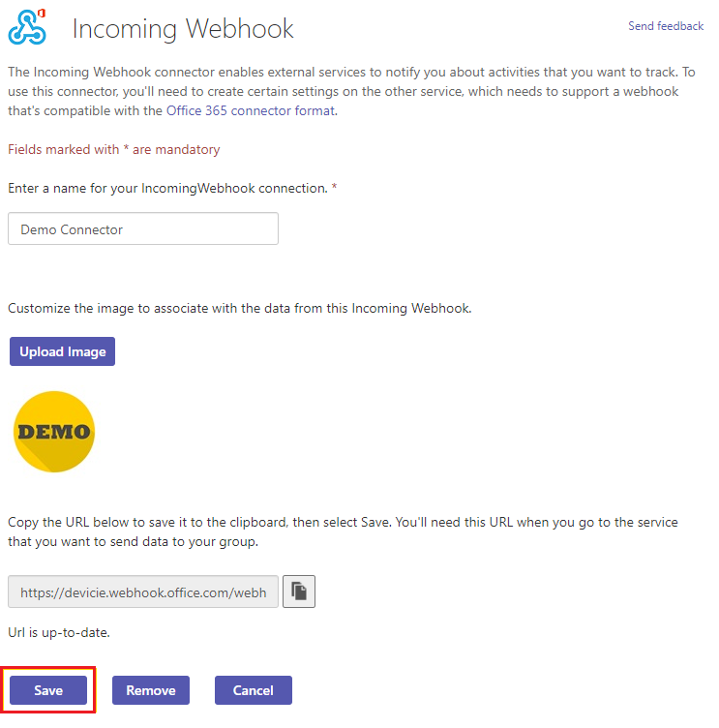Viewport: 719px width, 728px height.
Task: Select the yellow DEMO image thumbnail
Action: [x=54, y=432]
